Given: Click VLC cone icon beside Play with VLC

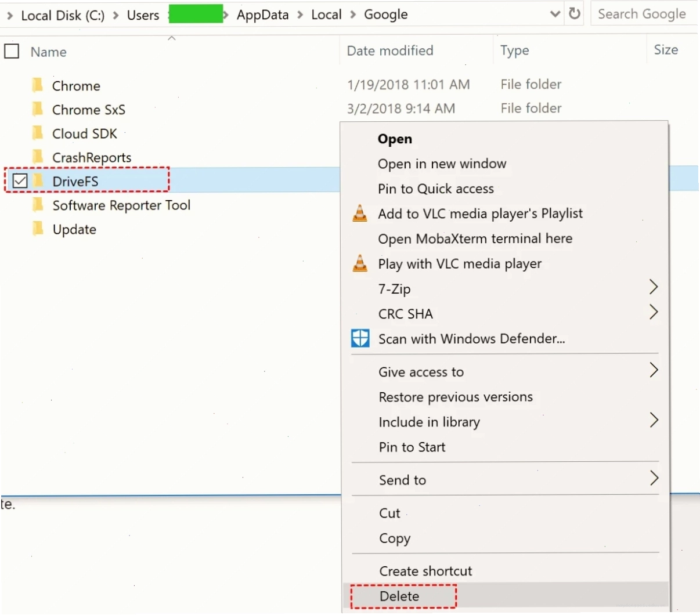Looking at the screenshot, I should click(360, 263).
